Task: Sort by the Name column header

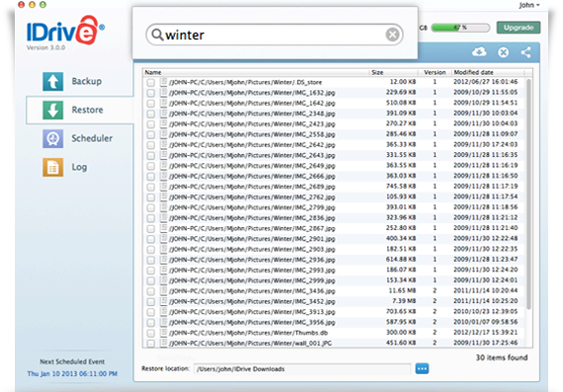Action: tap(256, 72)
